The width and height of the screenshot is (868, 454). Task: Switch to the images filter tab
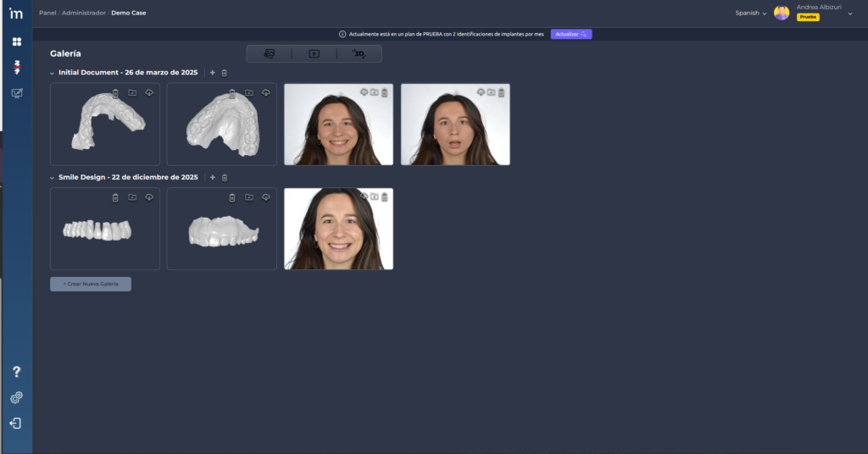[x=270, y=53]
